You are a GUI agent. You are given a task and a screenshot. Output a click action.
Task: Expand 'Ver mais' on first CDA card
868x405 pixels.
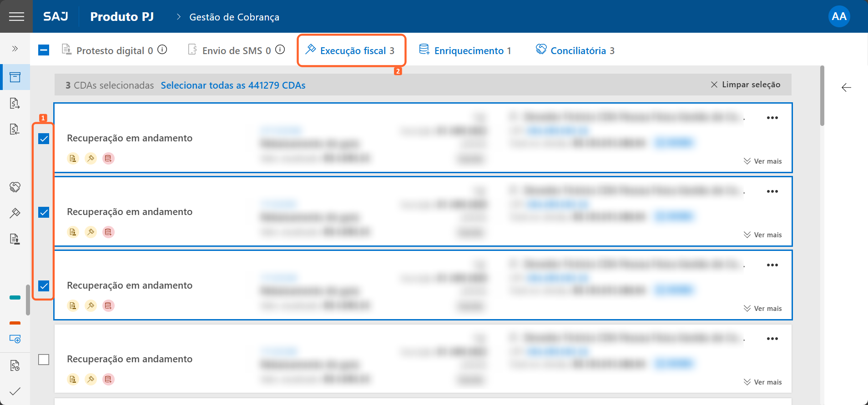pos(763,161)
